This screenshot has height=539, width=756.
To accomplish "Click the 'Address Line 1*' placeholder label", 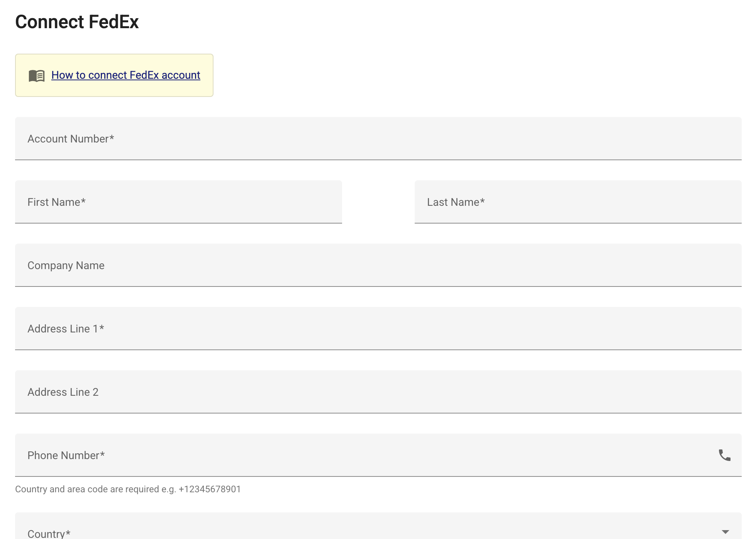I will [66, 329].
